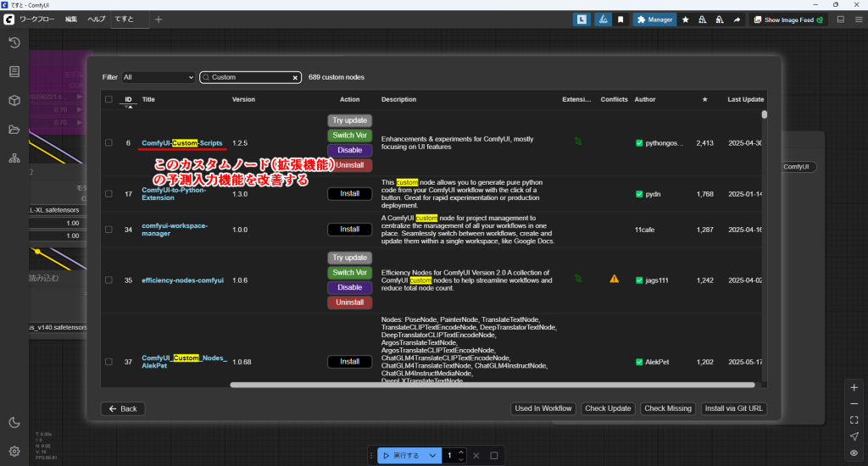Open the hamburger menu at top right
The image size is (868, 466).
click(x=859, y=19)
